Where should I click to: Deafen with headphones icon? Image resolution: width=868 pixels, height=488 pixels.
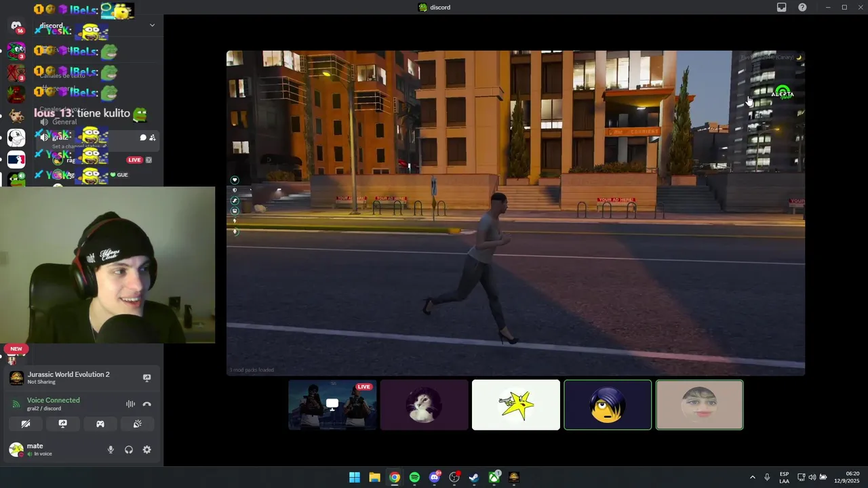coord(129,449)
